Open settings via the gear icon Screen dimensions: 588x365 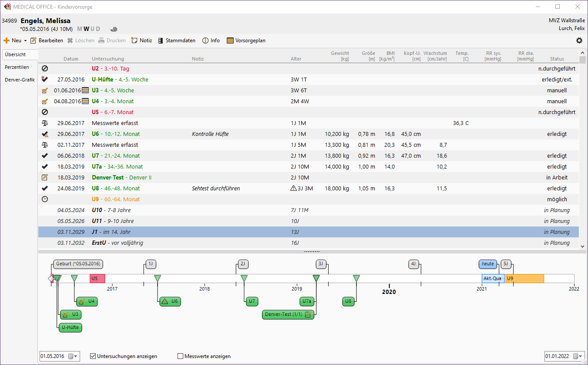579,41
